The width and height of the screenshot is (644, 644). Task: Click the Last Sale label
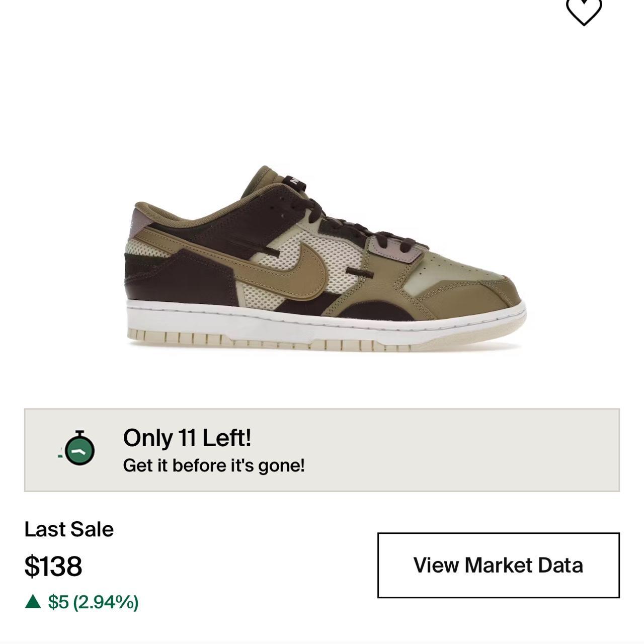click(x=69, y=529)
